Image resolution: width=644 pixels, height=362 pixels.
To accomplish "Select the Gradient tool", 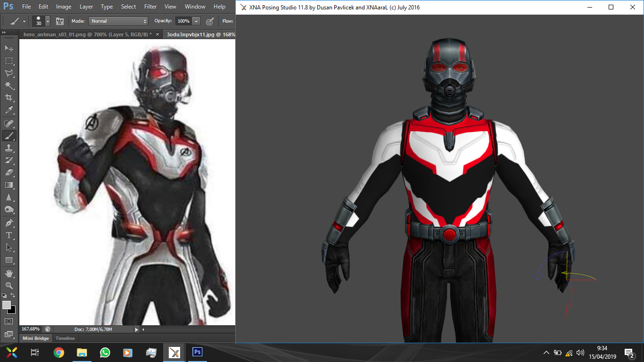I will (x=9, y=185).
